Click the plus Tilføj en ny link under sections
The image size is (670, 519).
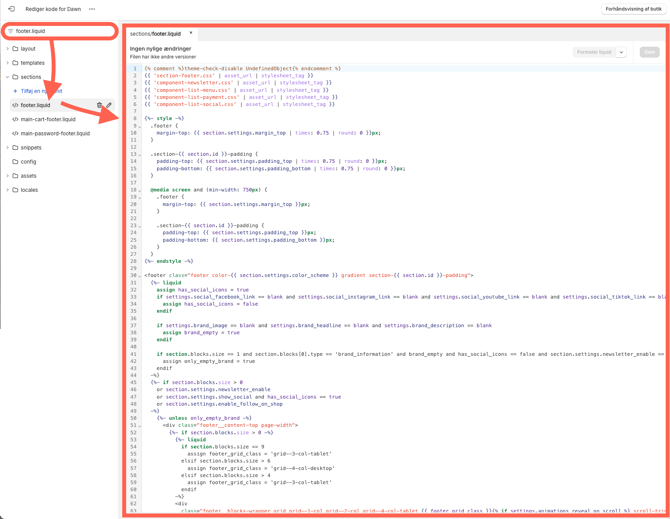tap(38, 91)
